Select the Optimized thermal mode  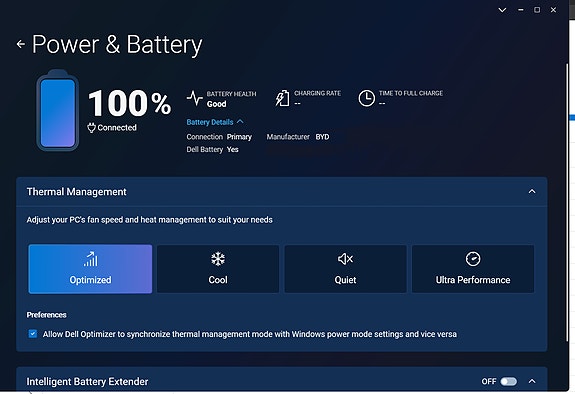point(90,269)
